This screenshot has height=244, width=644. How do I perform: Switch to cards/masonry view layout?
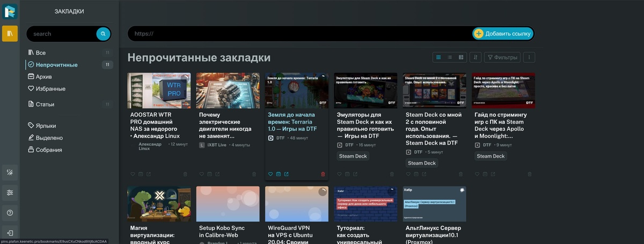tap(461, 57)
